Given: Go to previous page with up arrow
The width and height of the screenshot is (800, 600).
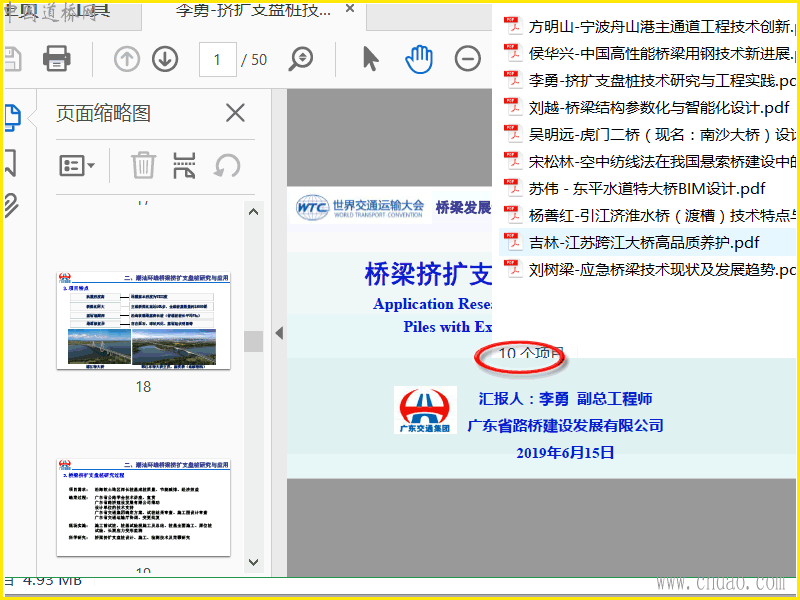Looking at the screenshot, I should click(x=127, y=59).
